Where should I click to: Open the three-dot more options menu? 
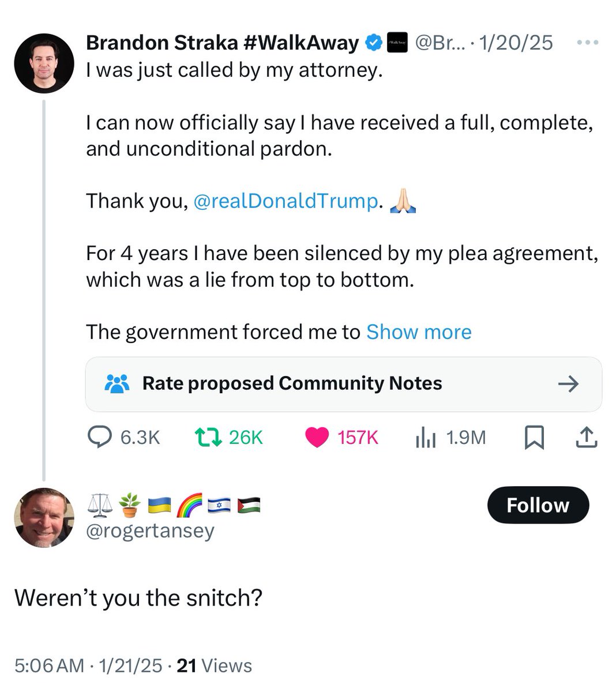pos(587,43)
